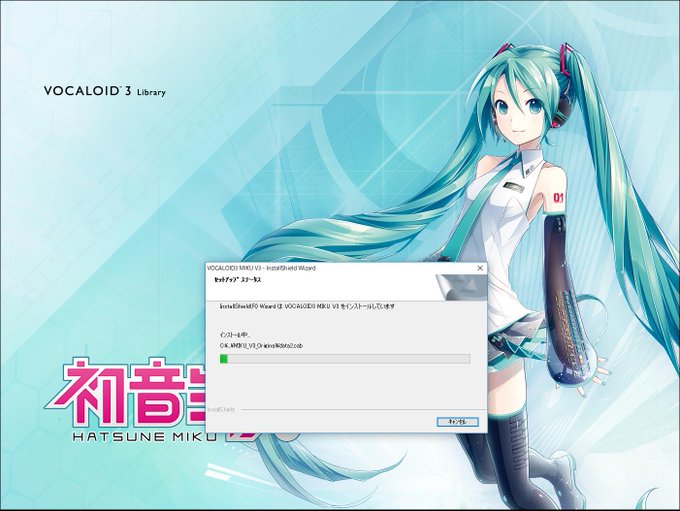Viewport: 680px width, 511px height.
Task: Click the greyed InstallShield label at the dialog bottom
Action: 222,409
